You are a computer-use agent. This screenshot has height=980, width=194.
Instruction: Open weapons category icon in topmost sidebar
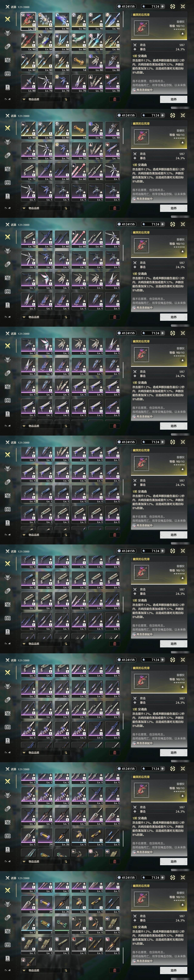7,19
